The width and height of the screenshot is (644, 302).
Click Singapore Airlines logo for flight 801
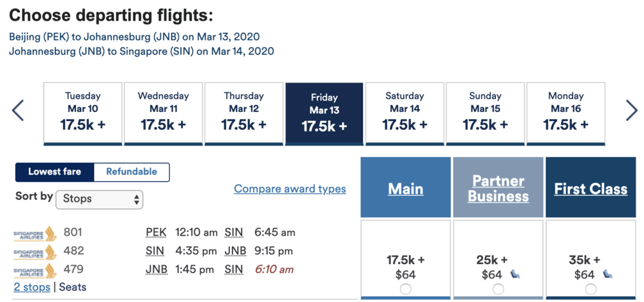pos(35,232)
